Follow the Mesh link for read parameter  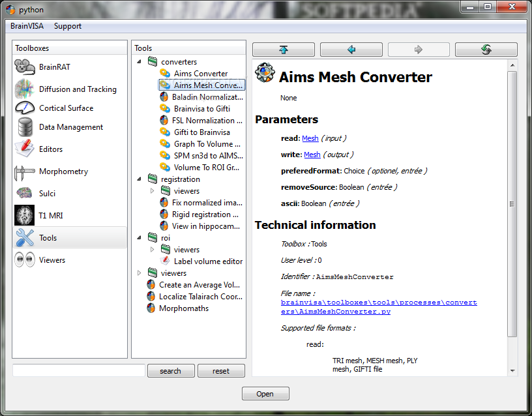click(x=310, y=138)
